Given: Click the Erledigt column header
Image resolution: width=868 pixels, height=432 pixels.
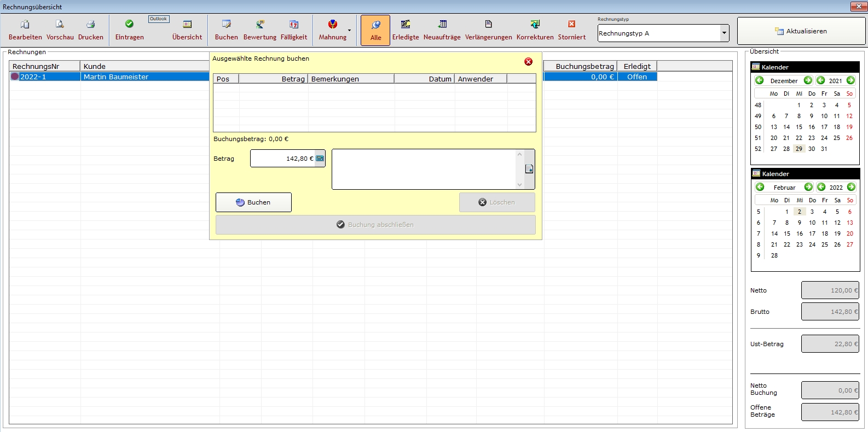Looking at the screenshot, I should click(x=637, y=66).
